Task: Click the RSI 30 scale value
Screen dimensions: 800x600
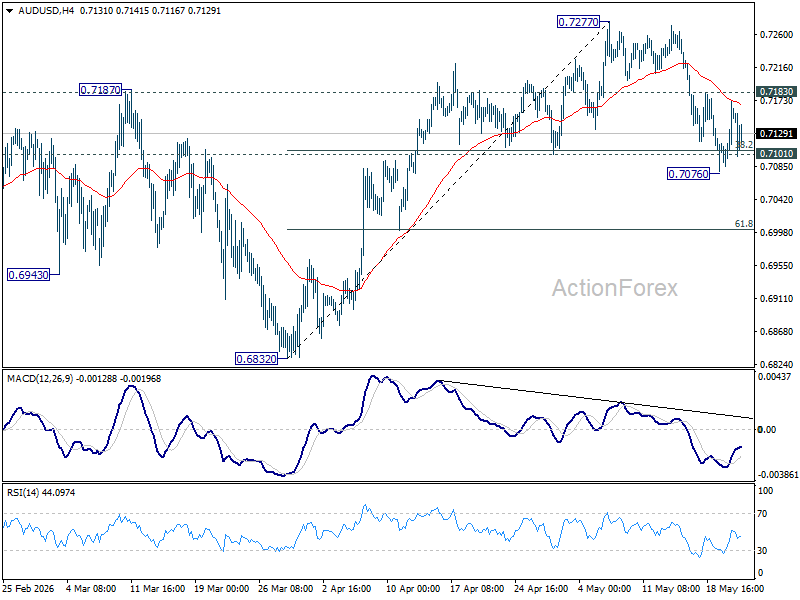Action: (x=762, y=551)
